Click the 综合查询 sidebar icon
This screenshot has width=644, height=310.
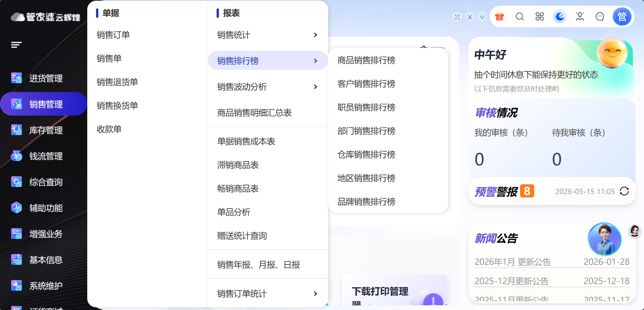coord(16,182)
